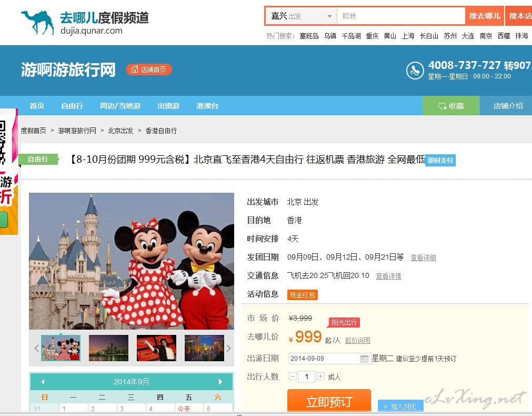This screenshot has width=532, height=416.
Task: Open hot search link 南京
Action: click(486, 36)
